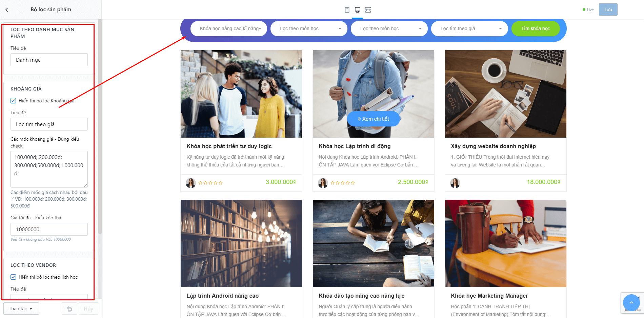Select the desktop preview icon

(358, 10)
